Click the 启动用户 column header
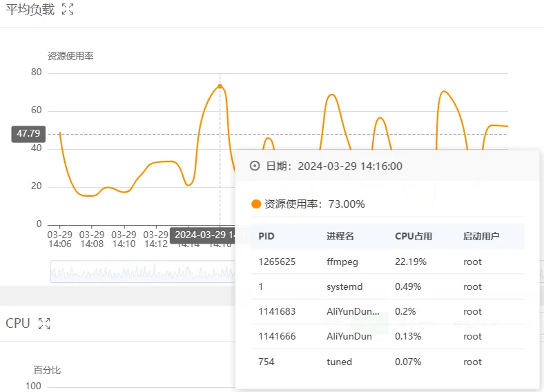 coord(480,236)
